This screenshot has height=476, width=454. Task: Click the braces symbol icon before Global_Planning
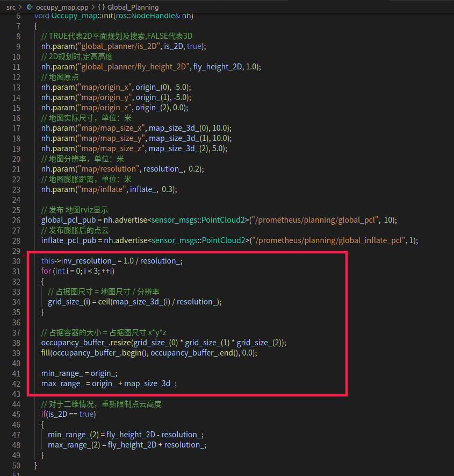102,7
